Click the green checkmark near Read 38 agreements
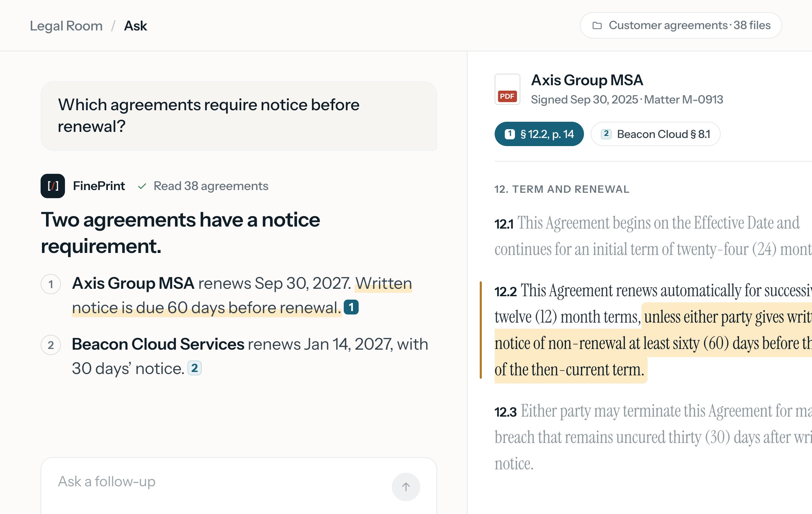Image resolution: width=812 pixels, height=514 pixels. [x=142, y=186]
